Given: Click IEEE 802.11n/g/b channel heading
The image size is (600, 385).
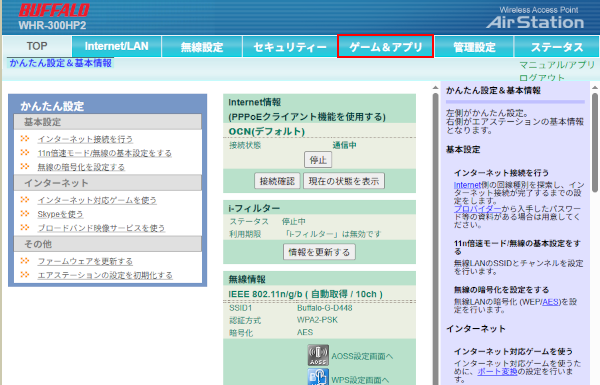Looking at the screenshot, I should 305,294.
